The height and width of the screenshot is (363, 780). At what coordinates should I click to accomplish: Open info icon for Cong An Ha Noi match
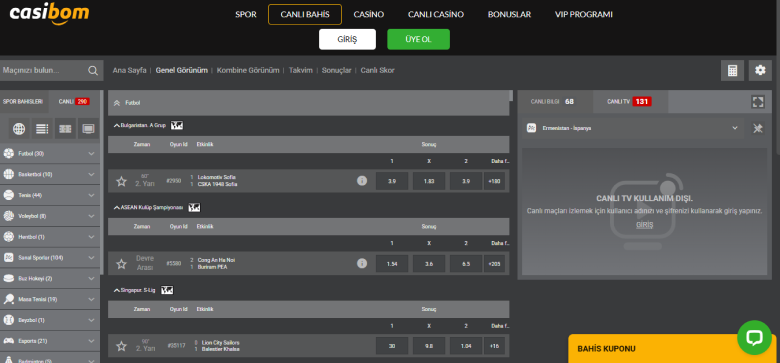click(362, 264)
